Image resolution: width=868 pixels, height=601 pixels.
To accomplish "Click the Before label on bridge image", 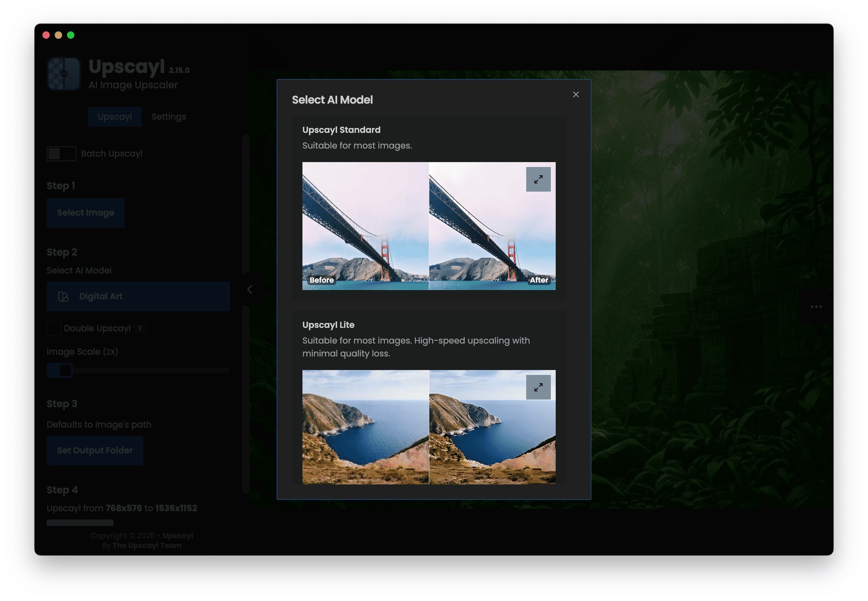I will tap(322, 280).
